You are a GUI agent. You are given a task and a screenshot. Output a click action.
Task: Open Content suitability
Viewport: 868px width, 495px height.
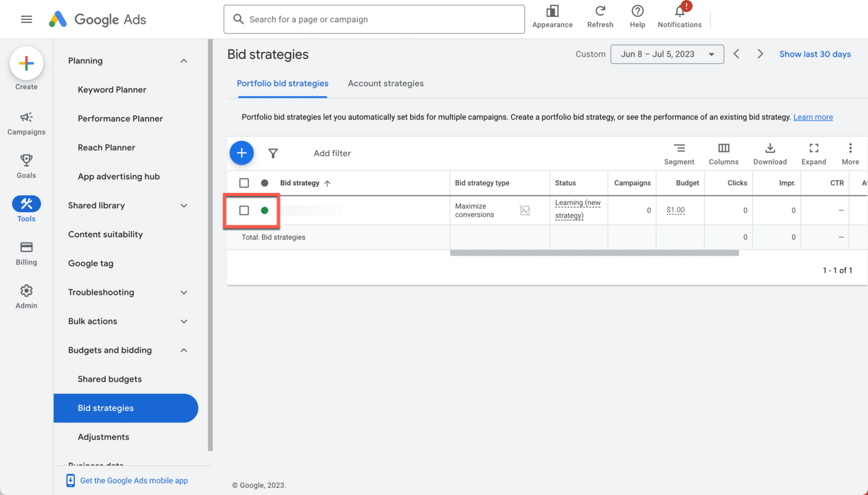(x=105, y=235)
